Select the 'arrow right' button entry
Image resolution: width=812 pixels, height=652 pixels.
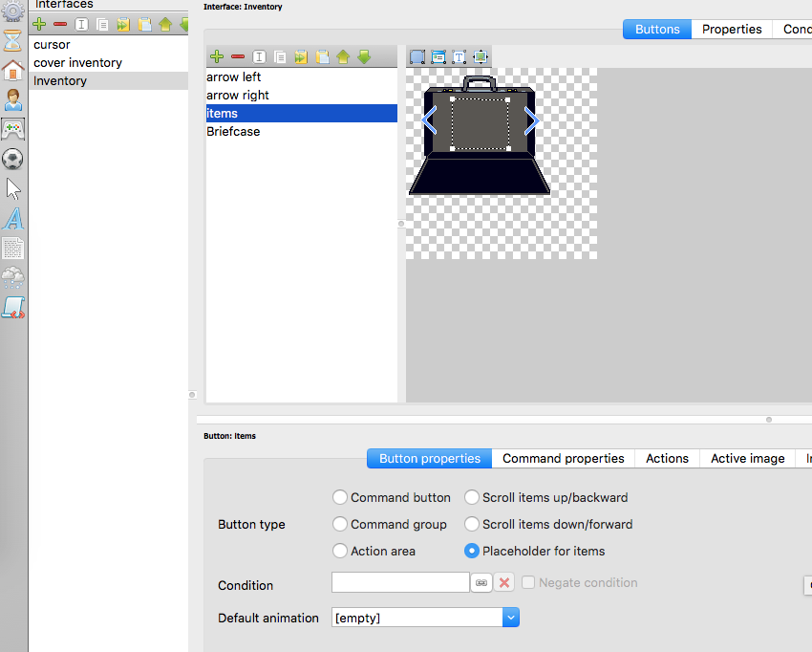[x=301, y=95]
